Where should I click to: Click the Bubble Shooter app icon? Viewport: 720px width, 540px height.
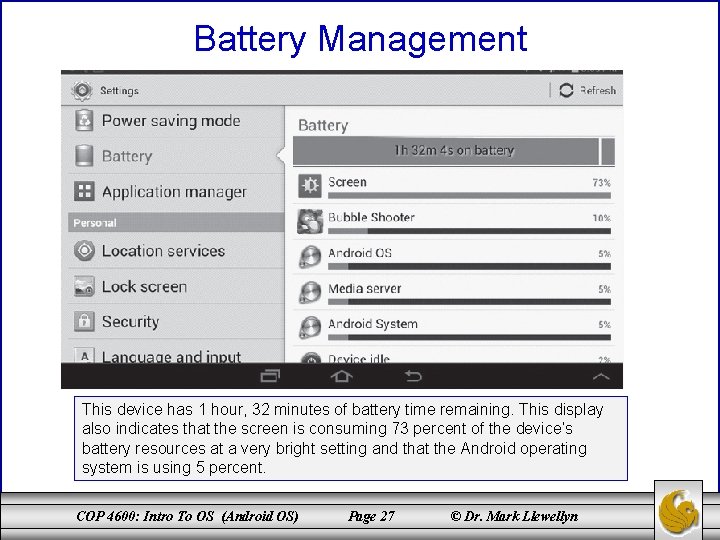pyautogui.click(x=310, y=221)
